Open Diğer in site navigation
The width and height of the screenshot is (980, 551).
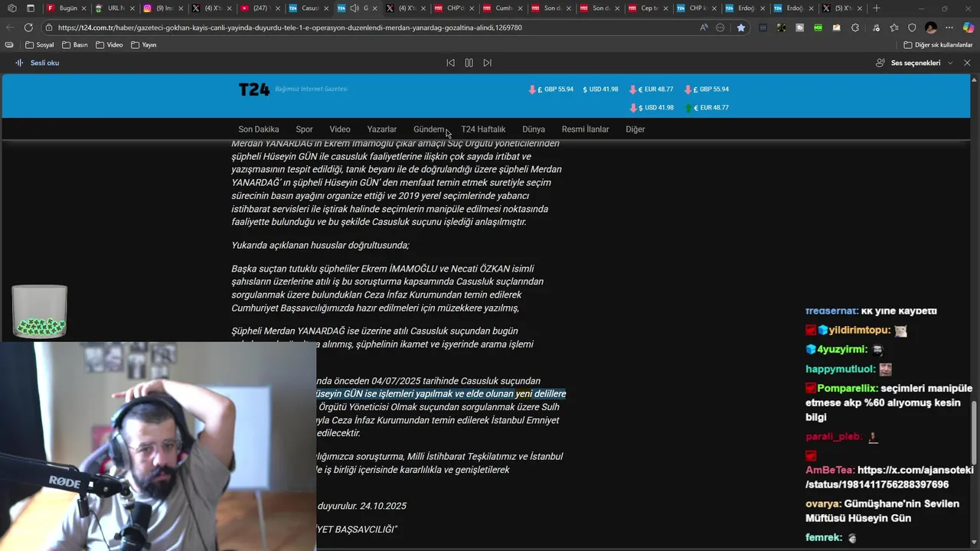pos(635,129)
